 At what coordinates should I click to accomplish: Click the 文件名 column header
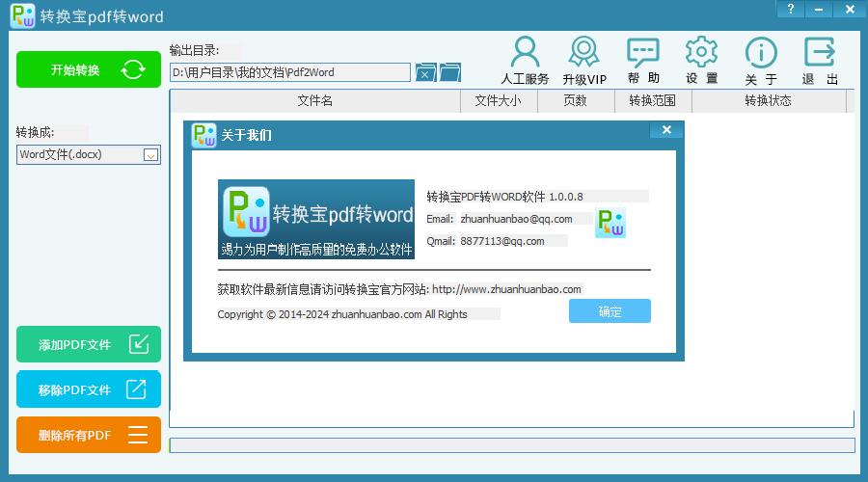pyautogui.click(x=315, y=100)
